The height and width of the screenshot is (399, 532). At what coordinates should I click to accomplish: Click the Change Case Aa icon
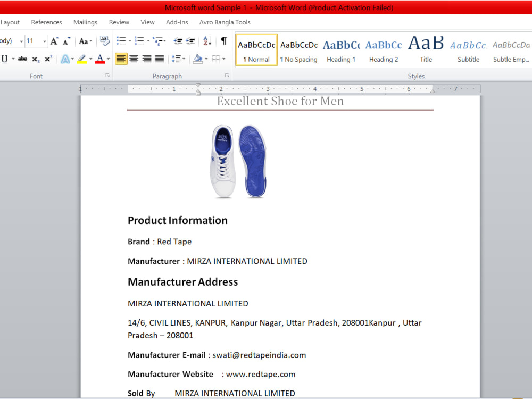(x=84, y=41)
